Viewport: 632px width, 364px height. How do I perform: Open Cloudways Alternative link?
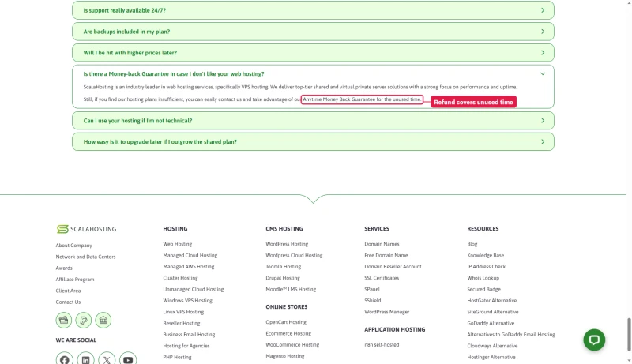click(x=492, y=346)
